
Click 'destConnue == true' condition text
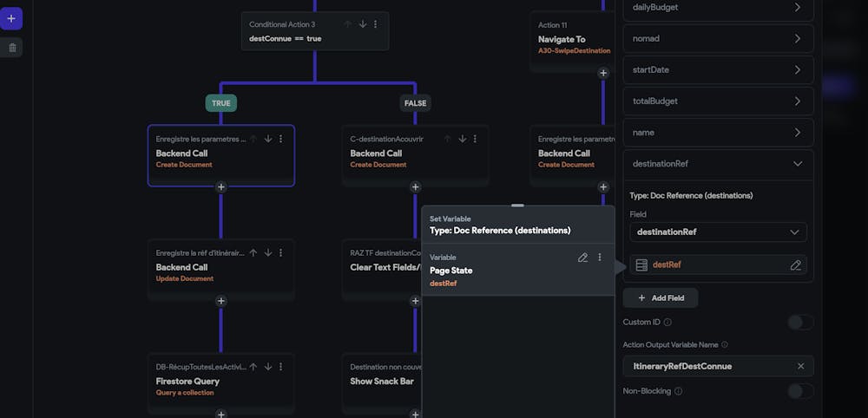[x=285, y=39]
